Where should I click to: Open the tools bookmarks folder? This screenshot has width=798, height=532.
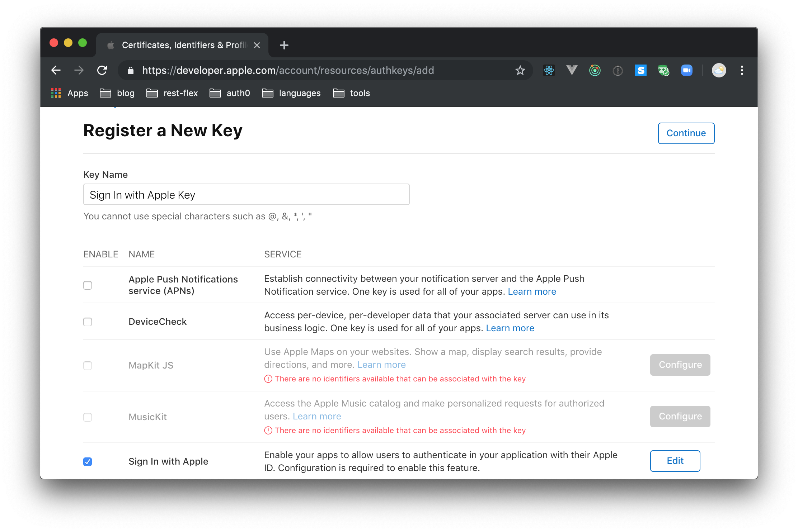352,93
